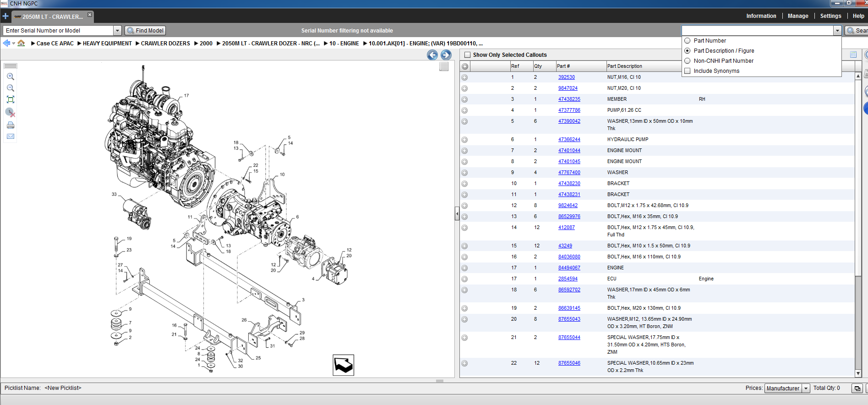Expand the Serial Number or Model dropdown
868x405 pixels.
[x=117, y=31]
